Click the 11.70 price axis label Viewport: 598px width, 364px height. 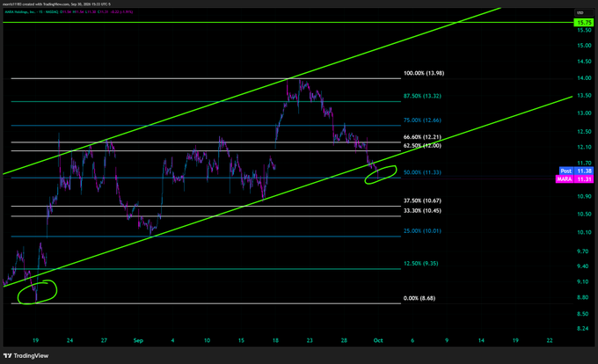[x=584, y=164]
